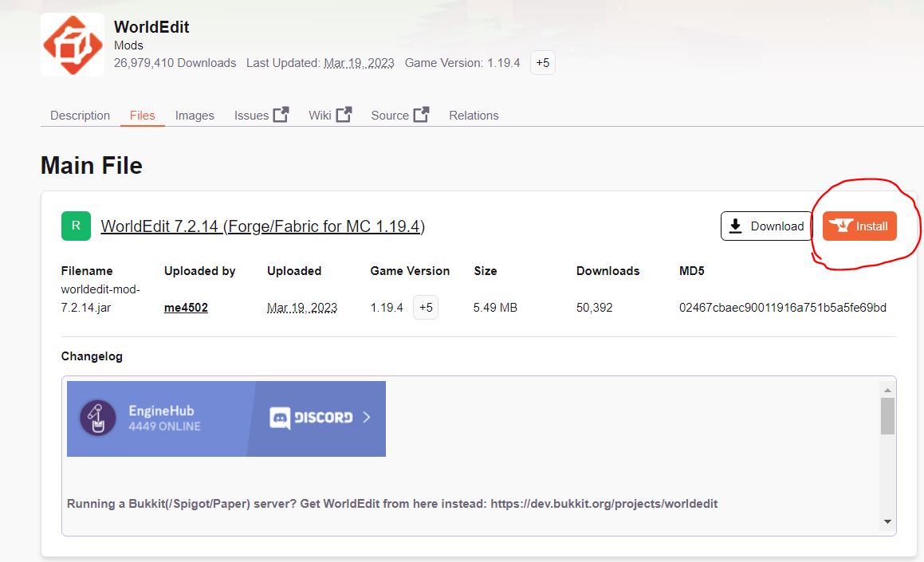Click the 50,392 downloads value
Screen dimensions: 924x562
pos(594,308)
